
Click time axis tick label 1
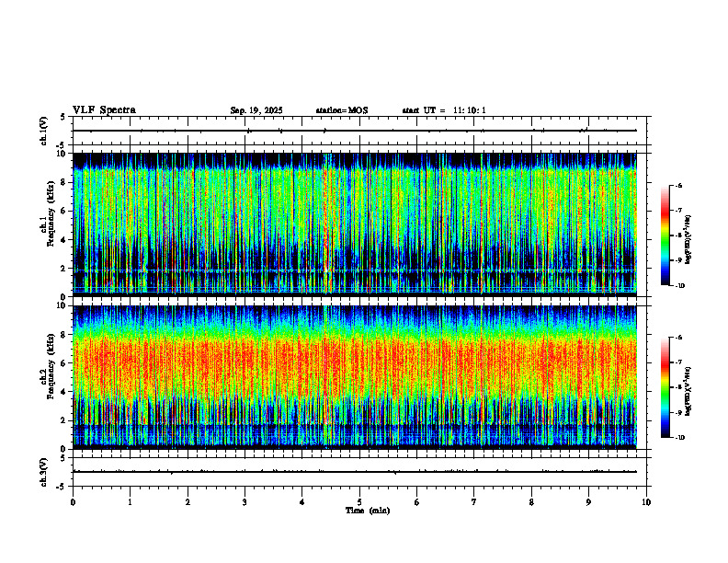point(130,502)
